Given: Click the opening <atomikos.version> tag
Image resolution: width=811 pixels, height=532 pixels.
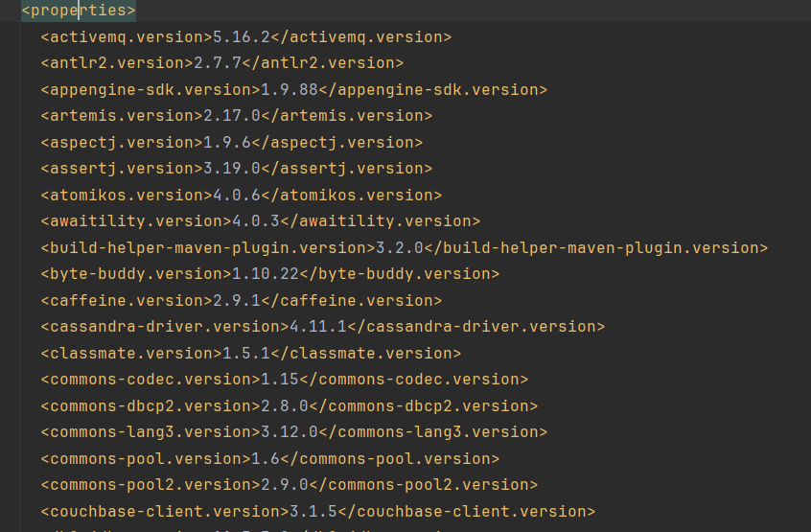Looking at the screenshot, I should [127, 196].
